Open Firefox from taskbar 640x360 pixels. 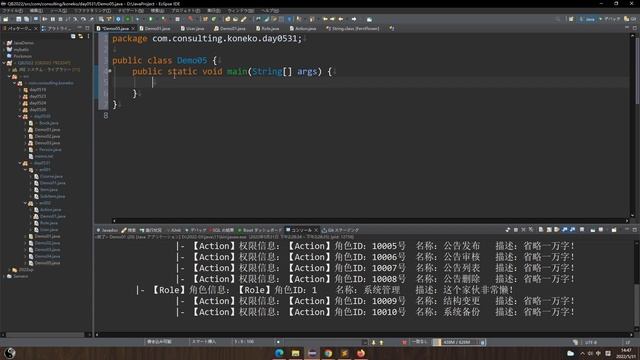tap(361, 353)
